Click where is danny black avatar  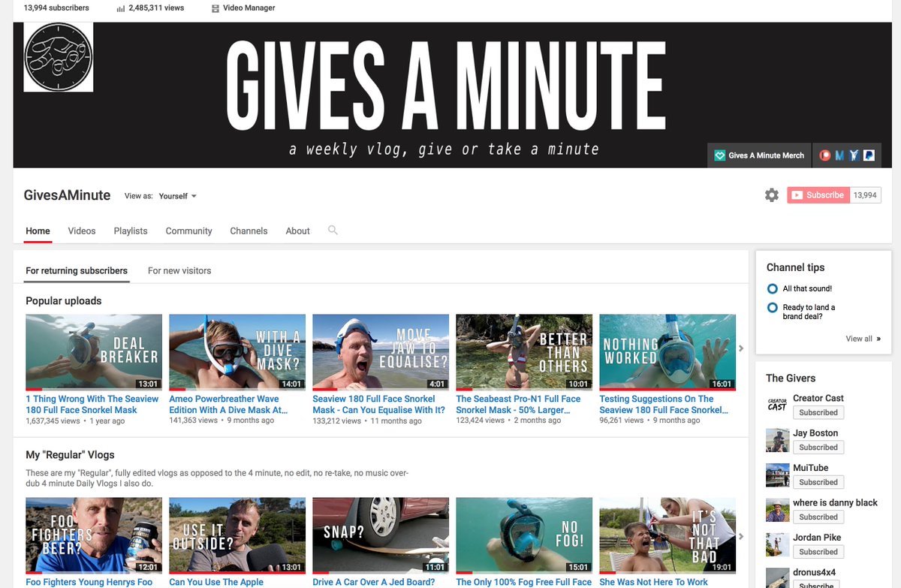(x=777, y=510)
